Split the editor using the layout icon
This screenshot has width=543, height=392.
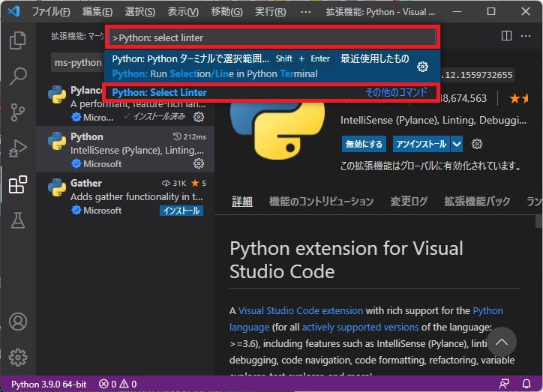(x=506, y=36)
